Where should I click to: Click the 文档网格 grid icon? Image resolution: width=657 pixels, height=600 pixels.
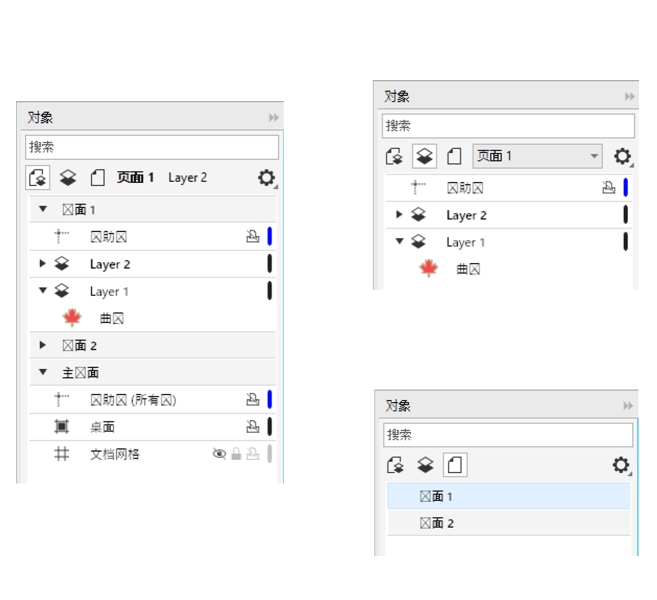click(62, 454)
